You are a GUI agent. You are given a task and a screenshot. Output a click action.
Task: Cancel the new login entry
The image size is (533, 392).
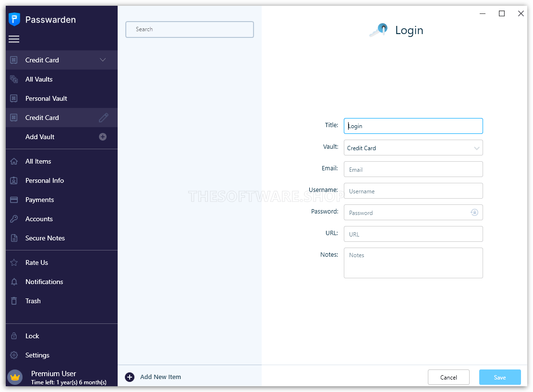[x=448, y=377]
